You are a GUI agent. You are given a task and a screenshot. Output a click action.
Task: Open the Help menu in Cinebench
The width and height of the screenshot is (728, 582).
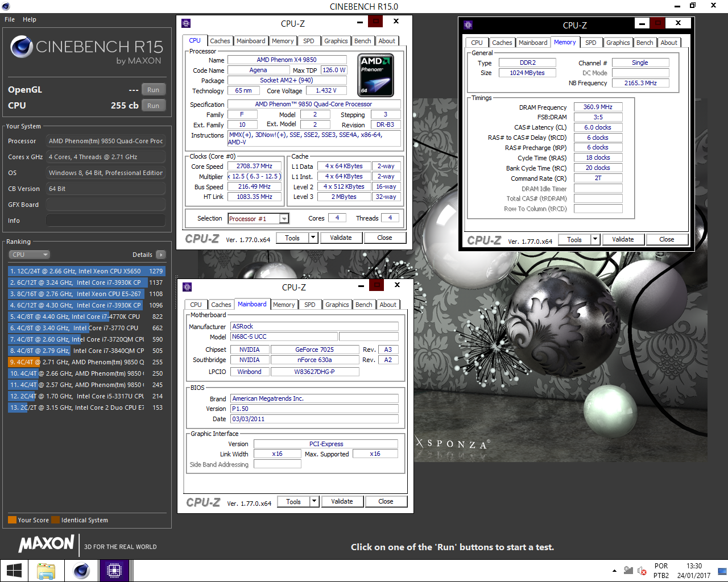pos(30,19)
